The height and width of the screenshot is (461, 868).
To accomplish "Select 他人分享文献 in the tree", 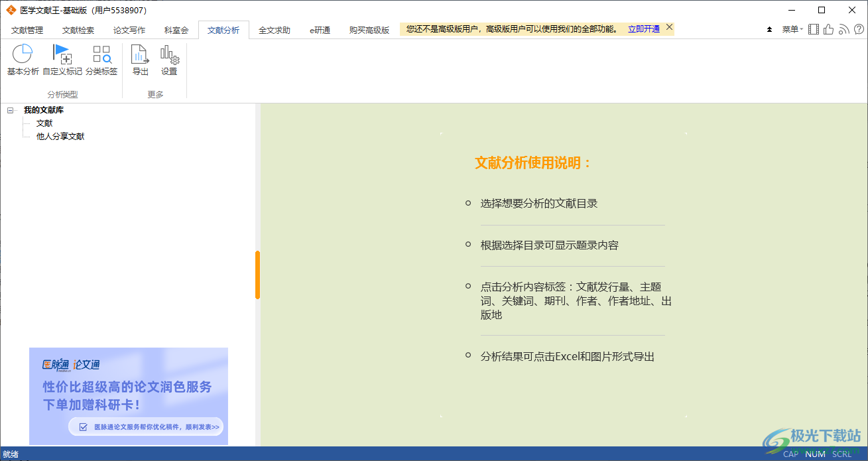I will [60, 137].
